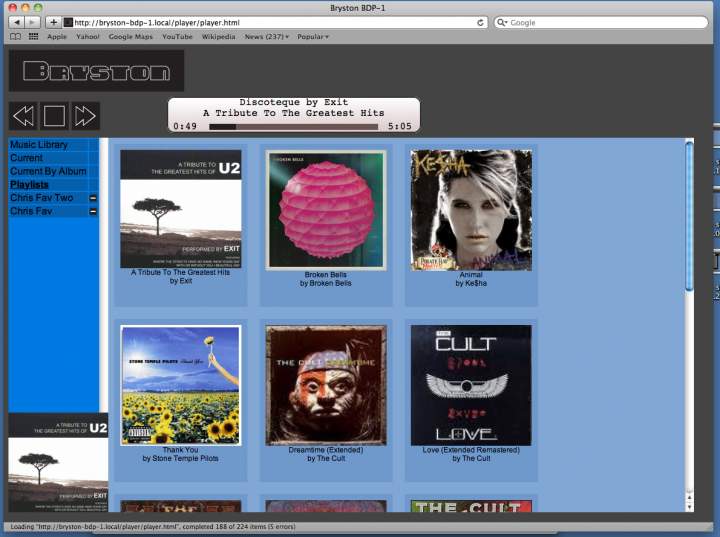The height and width of the screenshot is (537, 720).
Task: Open the Google Maps bookmark
Action: click(x=130, y=37)
